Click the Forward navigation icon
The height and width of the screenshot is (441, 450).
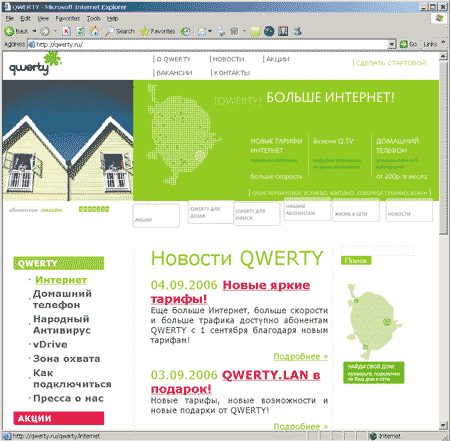click(x=45, y=31)
